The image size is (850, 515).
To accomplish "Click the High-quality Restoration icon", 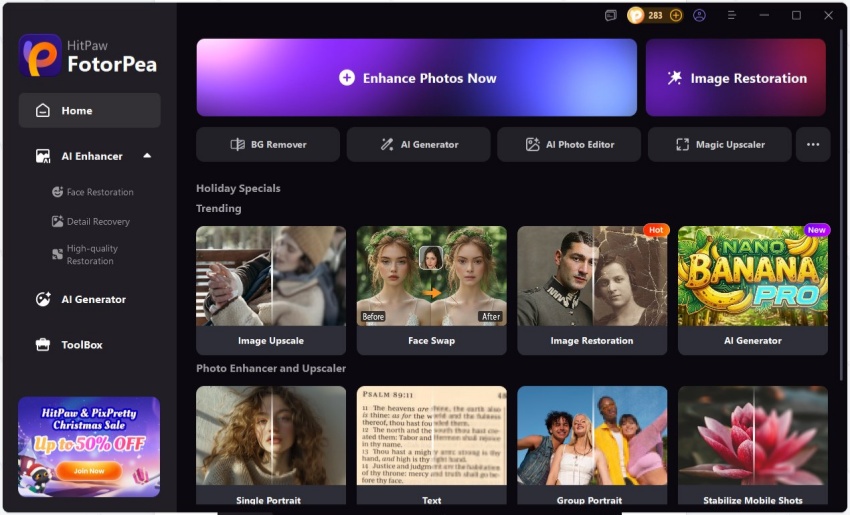I will click(57, 254).
